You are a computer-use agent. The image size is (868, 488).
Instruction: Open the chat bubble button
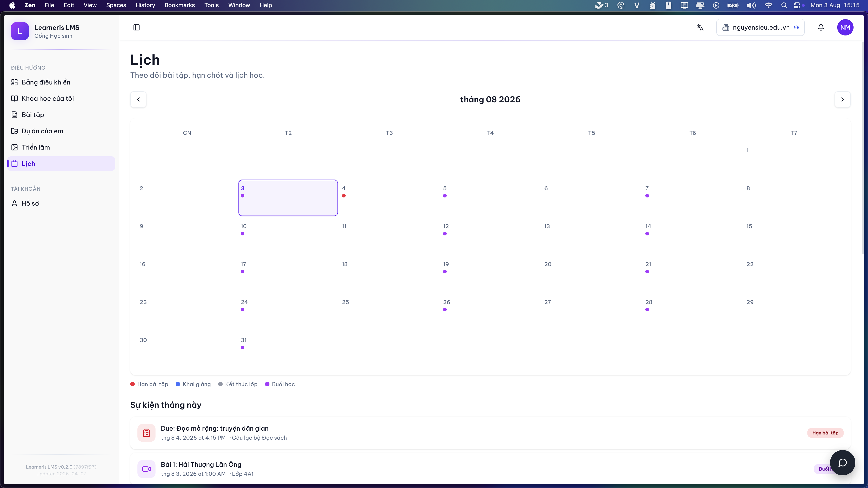tap(842, 462)
